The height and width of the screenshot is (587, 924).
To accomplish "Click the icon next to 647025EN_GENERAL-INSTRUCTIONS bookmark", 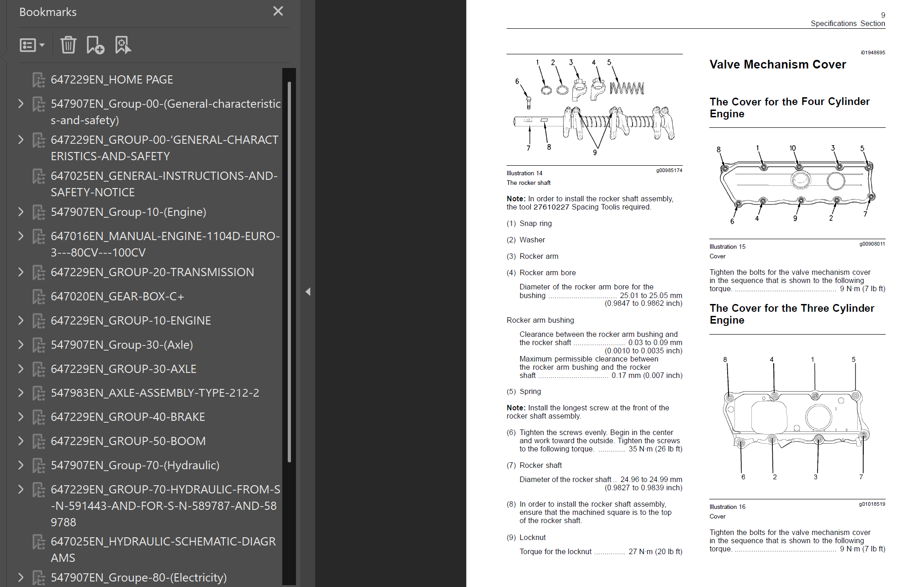I will point(39,176).
